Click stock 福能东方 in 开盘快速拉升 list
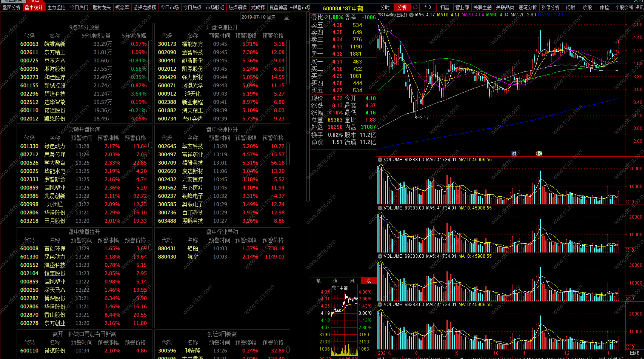Viewport: 644px width, 359px height. click(x=192, y=44)
